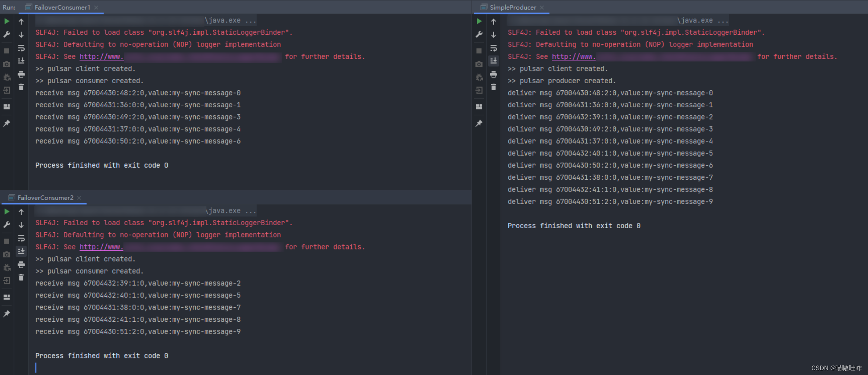Clear FailoverConsumer2 console with trash icon
This screenshot has height=375, width=868.
pos(21,277)
